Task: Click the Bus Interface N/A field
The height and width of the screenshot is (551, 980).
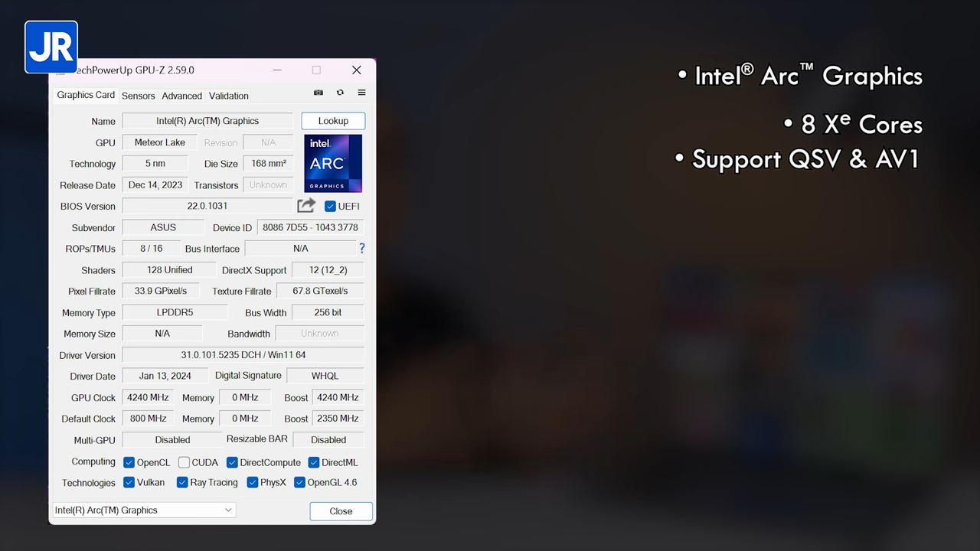Action: click(x=300, y=249)
